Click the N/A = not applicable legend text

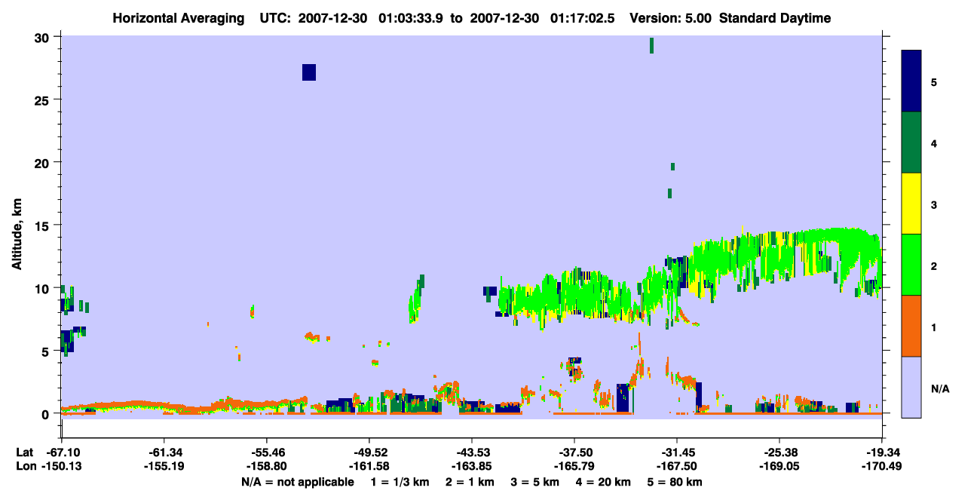click(298, 482)
